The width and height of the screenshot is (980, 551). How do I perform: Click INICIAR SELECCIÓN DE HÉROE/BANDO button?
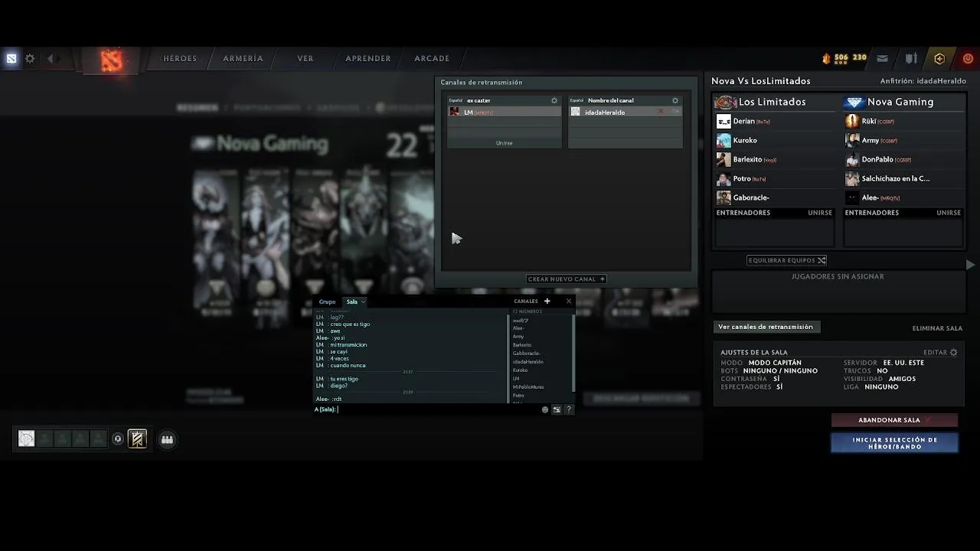894,443
